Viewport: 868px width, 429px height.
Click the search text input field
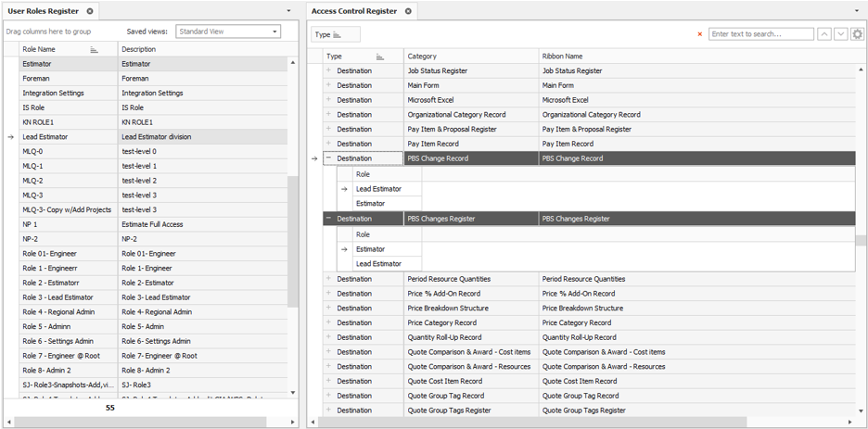coord(760,34)
